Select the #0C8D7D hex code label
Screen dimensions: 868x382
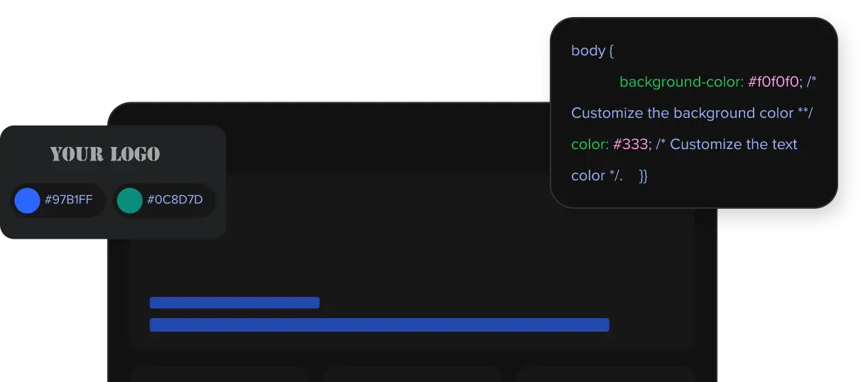(175, 200)
